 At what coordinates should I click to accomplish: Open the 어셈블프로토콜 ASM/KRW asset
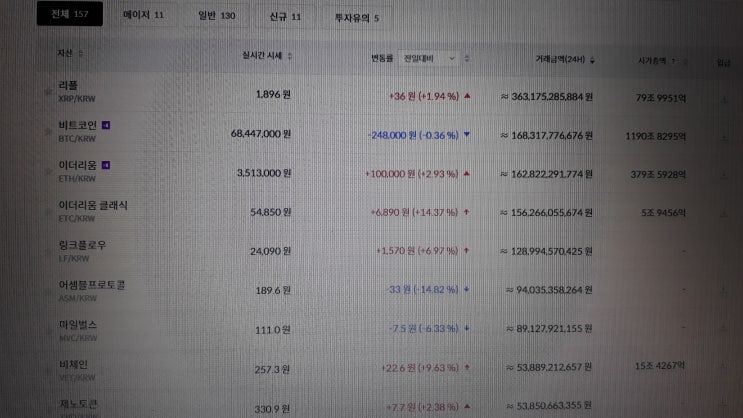(92, 291)
